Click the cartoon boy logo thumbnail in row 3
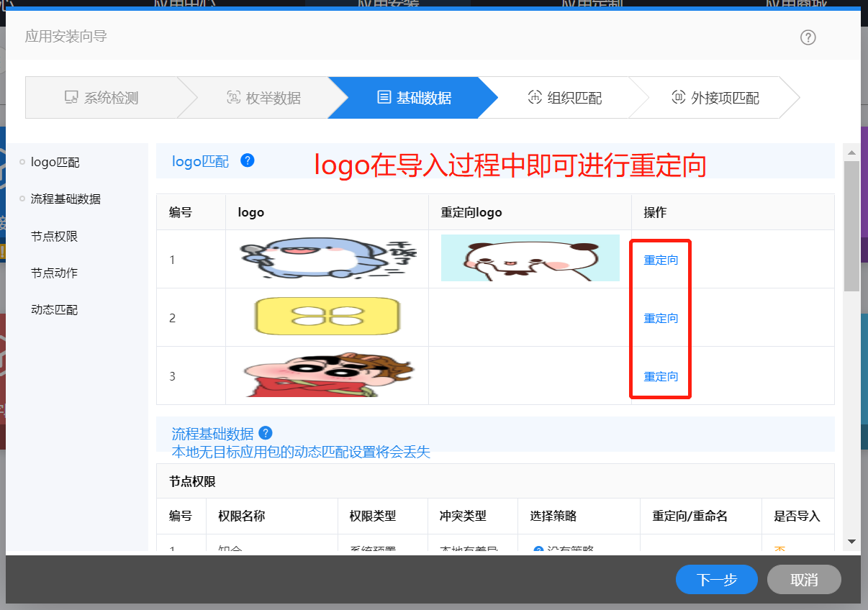Screen dimensions: 868x610 328,375
